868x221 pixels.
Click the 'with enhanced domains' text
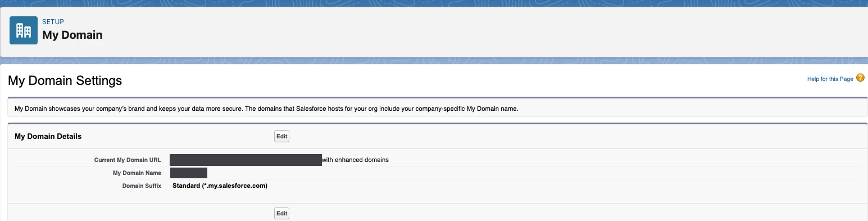click(355, 160)
